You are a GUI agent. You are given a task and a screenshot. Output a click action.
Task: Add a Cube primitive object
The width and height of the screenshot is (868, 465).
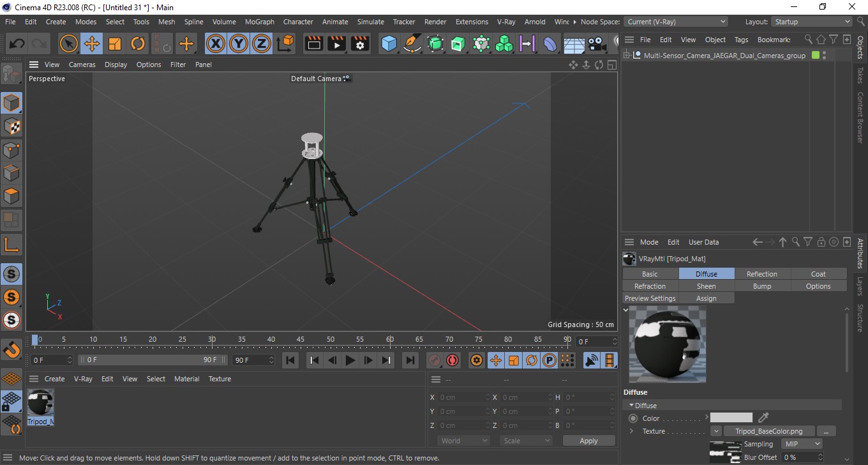click(x=389, y=44)
